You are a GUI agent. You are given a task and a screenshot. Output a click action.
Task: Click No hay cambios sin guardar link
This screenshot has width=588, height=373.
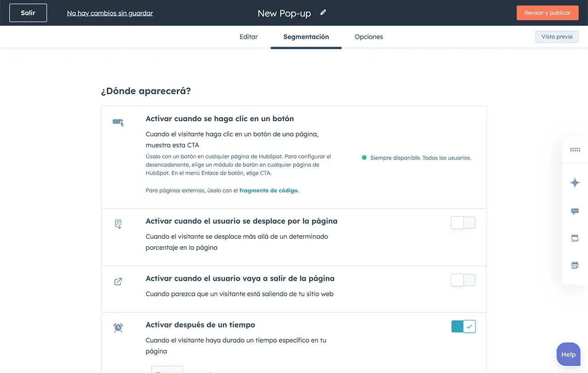[110, 13]
